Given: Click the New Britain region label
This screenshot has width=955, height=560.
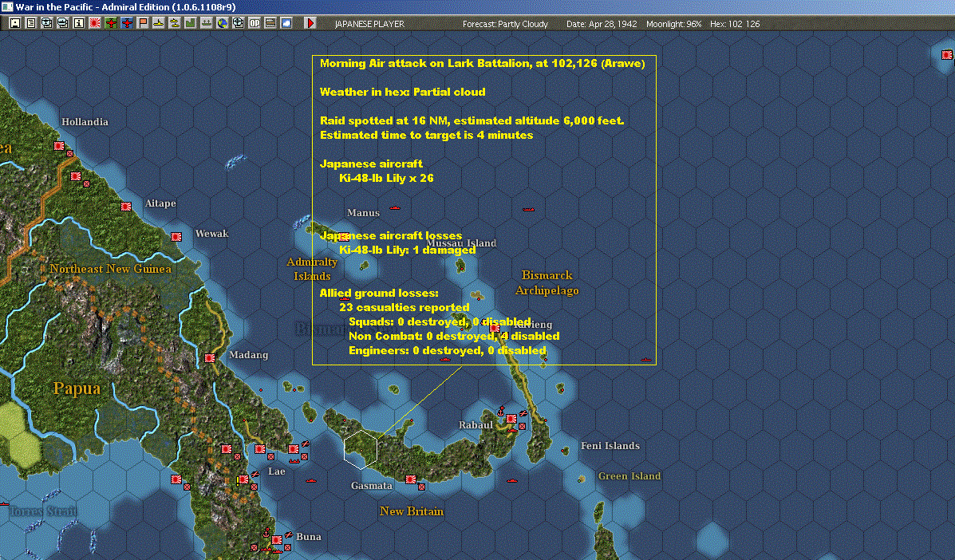Looking at the screenshot, I should [412, 511].
